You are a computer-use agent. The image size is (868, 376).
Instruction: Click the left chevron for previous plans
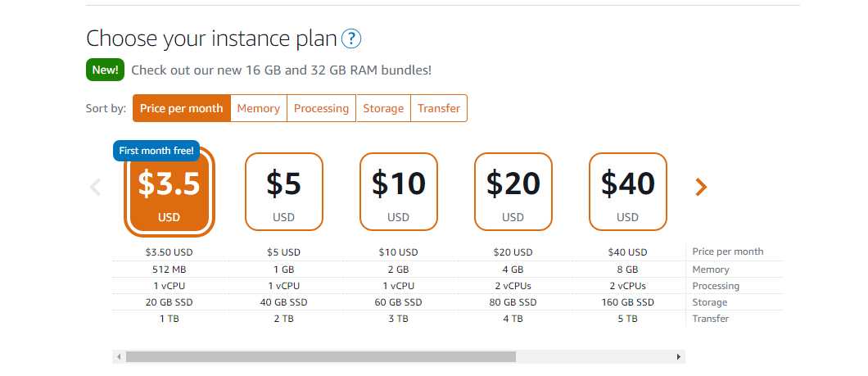coord(95,188)
